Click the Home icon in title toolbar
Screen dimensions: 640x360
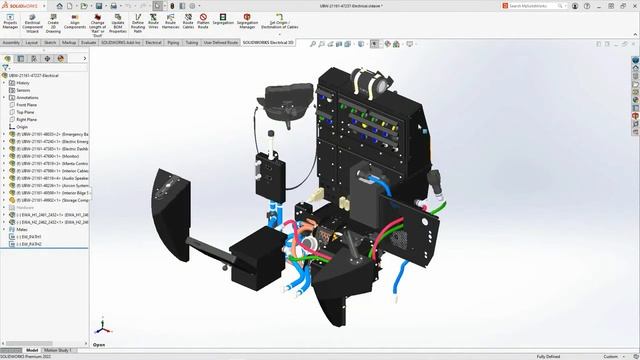pyautogui.click(x=60, y=6)
